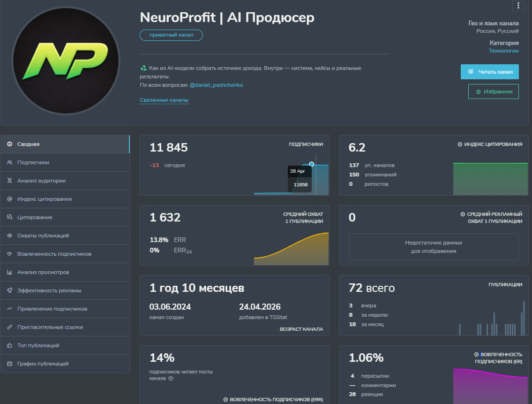The height and width of the screenshot is (404, 532).
Task: Click the 6.2 citation index value
Action: (x=357, y=147)
